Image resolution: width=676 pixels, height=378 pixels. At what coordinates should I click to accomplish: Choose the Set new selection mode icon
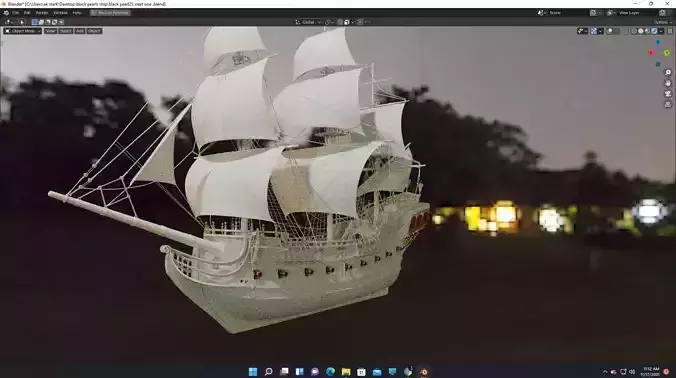34,22
